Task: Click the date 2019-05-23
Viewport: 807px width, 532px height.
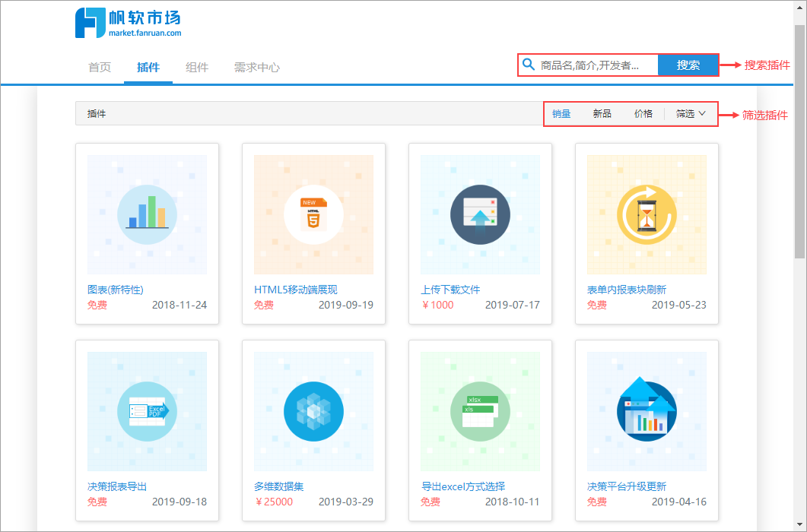Action: pos(679,305)
